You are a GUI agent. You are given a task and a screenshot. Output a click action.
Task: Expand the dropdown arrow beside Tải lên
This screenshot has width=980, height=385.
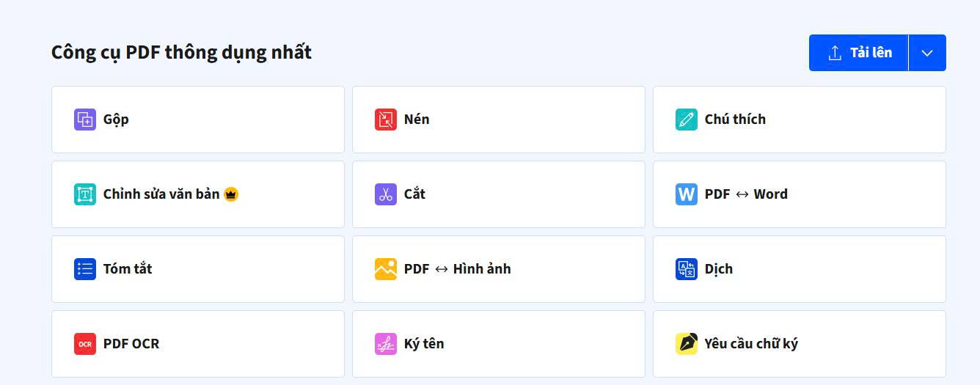[927, 53]
